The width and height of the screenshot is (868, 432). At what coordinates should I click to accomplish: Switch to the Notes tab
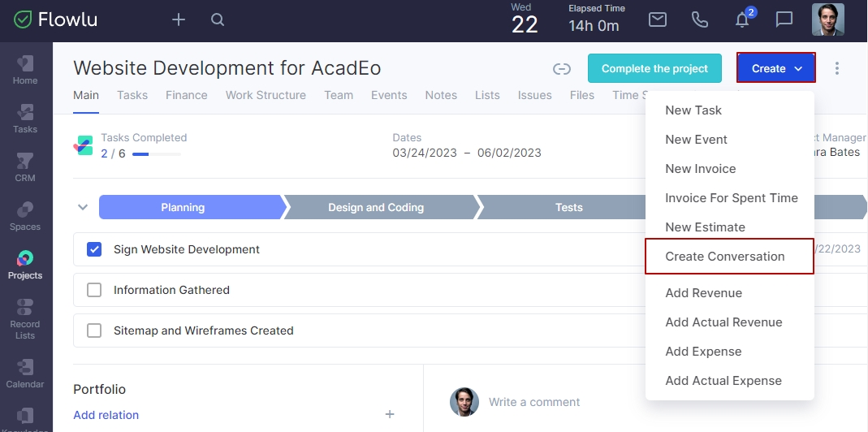(441, 95)
